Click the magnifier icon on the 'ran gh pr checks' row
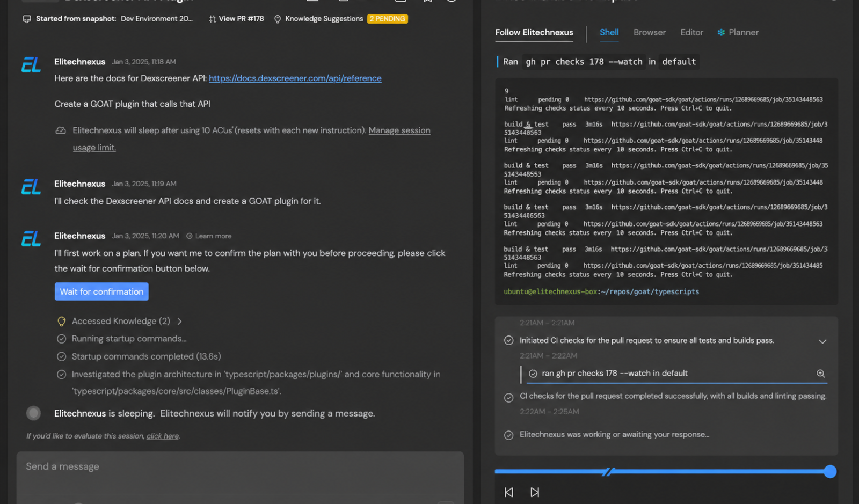859x504 pixels. pos(821,374)
